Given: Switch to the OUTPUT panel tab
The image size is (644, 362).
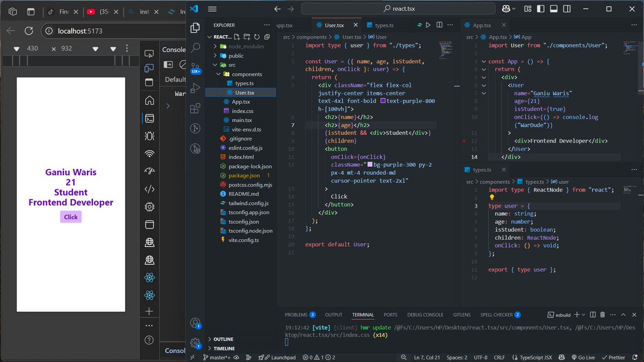Looking at the screenshot, I should click(333, 315).
